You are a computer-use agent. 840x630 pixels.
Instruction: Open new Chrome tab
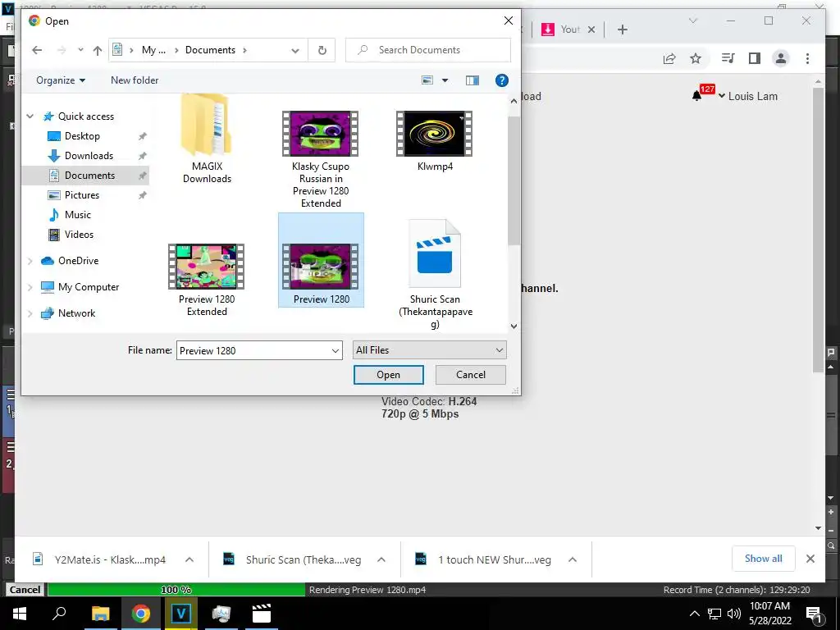[622, 30]
